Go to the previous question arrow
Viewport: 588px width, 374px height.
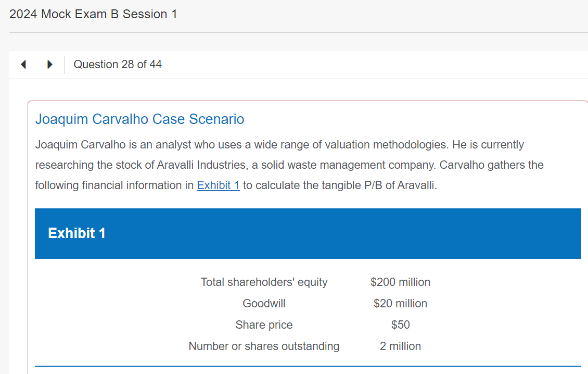[23, 65]
